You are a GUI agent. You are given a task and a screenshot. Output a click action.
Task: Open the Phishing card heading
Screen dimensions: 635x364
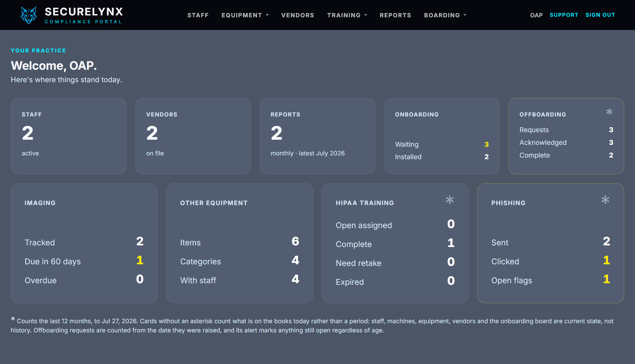tap(508, 203)
